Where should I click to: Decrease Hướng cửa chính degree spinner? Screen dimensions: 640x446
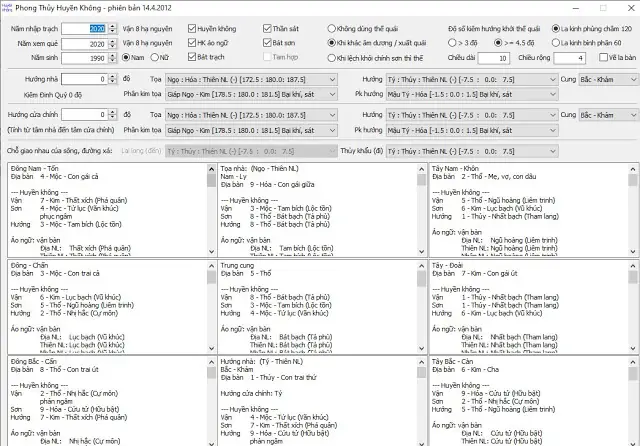pos(113,118)
